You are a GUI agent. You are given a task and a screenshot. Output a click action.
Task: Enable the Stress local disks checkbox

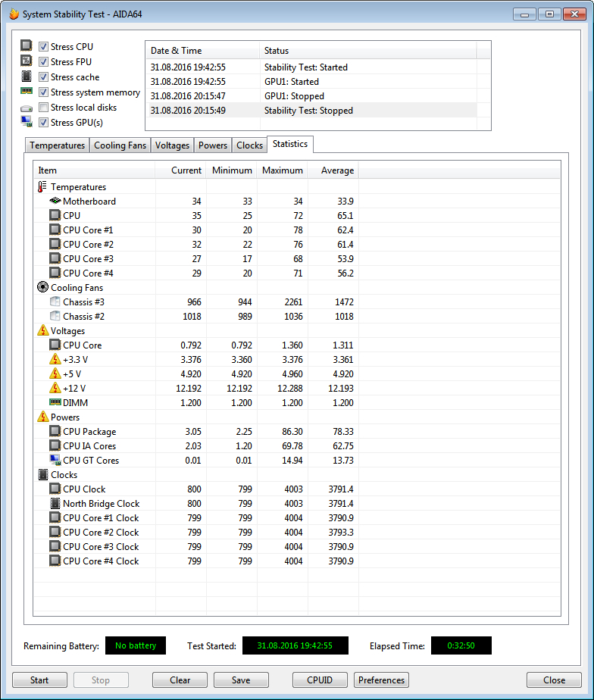coord(43,107)
